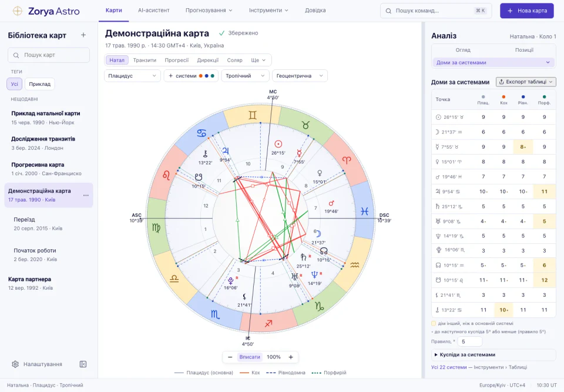This screenshot has height=392, width=564.
Task: Click the plus icon beside Бібліотека карт
Action: 83,35
